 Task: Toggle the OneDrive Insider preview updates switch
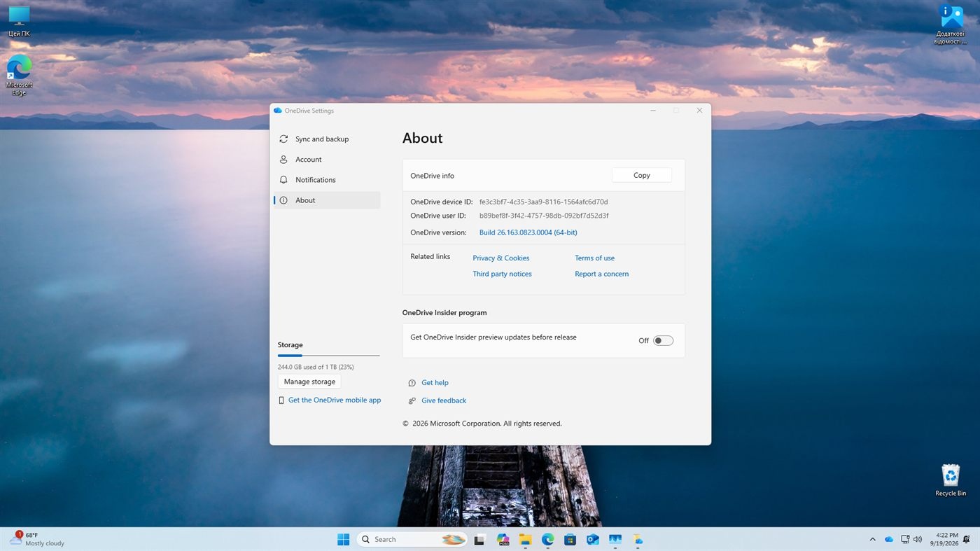pyautogui.click(x=663, y=341)
